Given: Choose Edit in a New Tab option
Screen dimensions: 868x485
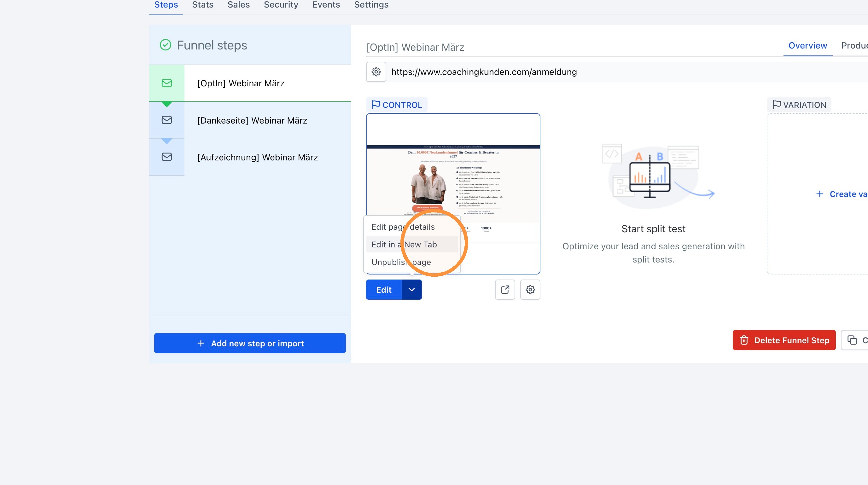Looking at the screenshot, I should point(404,245).
